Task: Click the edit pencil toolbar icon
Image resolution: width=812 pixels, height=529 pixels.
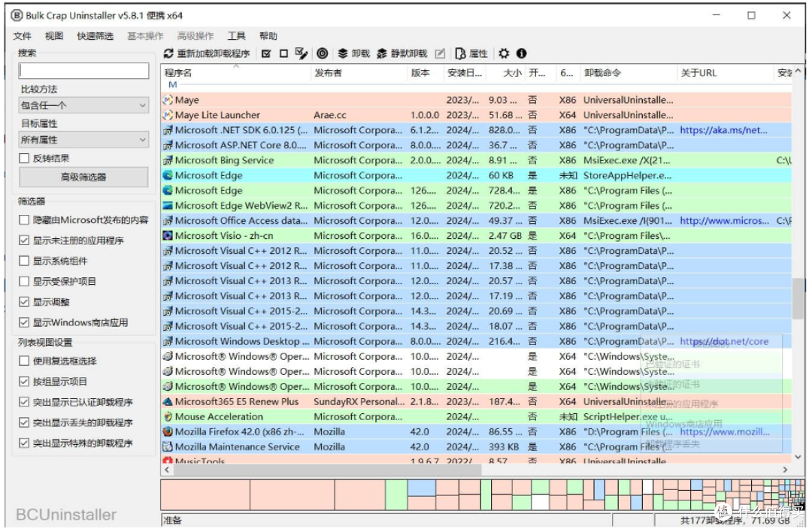Action: 440,53
